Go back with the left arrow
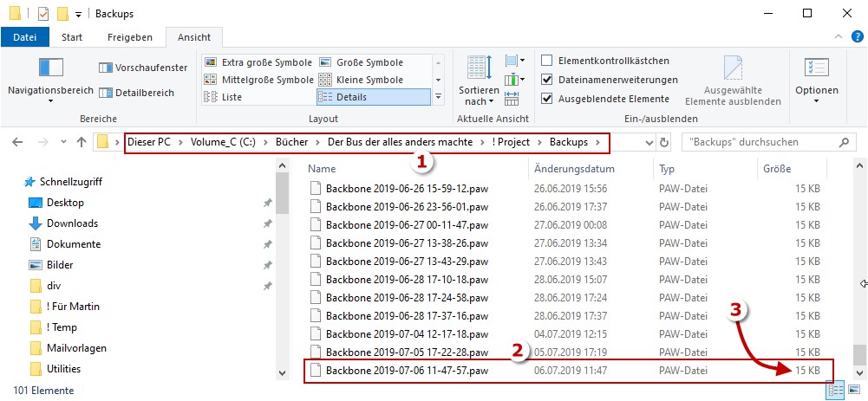This screenshot has width=868, height=401. click(17, 142)
